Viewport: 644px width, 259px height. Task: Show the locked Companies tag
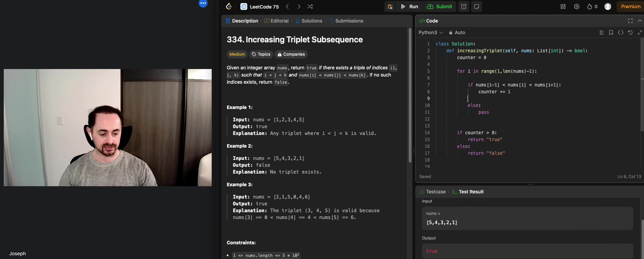tap(291, 54)
